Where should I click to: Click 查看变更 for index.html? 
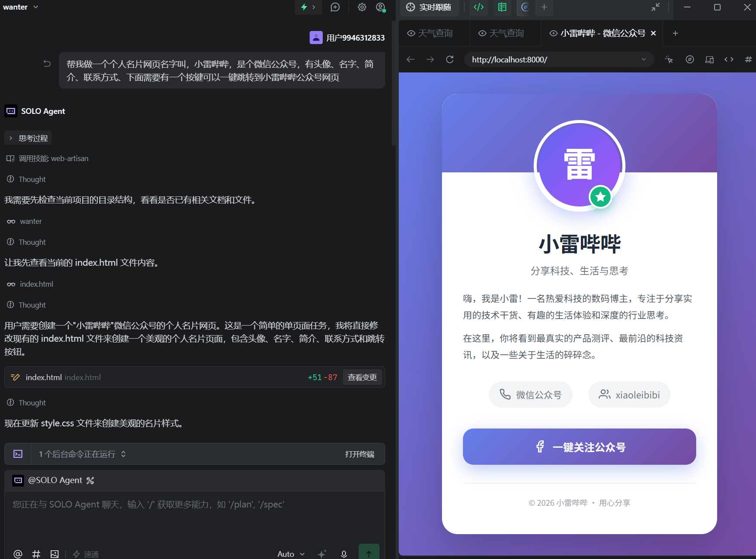pyautogui.click(x=362, y=377)
